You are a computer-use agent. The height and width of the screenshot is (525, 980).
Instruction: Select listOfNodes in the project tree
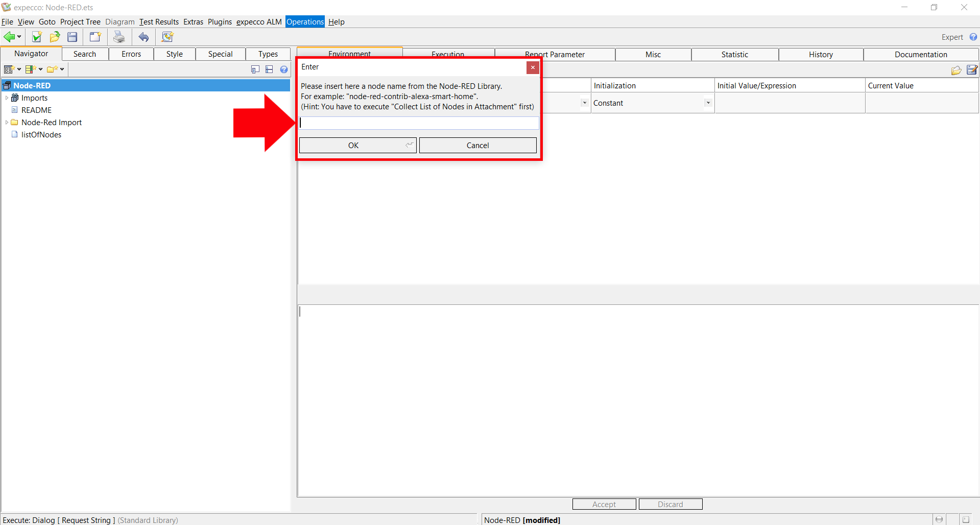[x=41, y=135]
